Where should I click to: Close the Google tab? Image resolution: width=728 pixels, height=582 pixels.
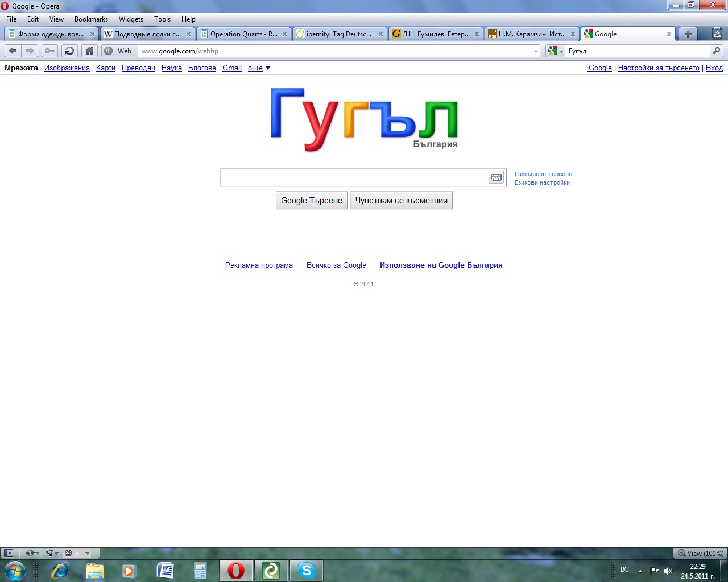[x=669, y=34]
